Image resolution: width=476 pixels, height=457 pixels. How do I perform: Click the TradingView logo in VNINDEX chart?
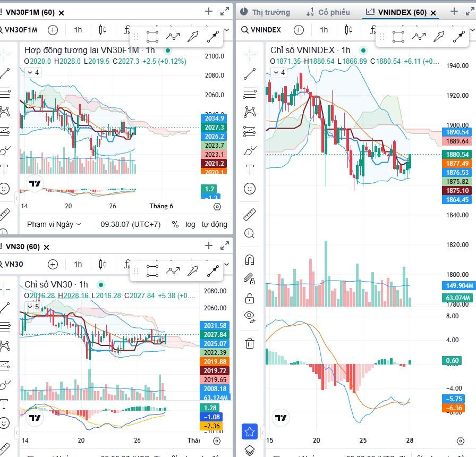280,418
